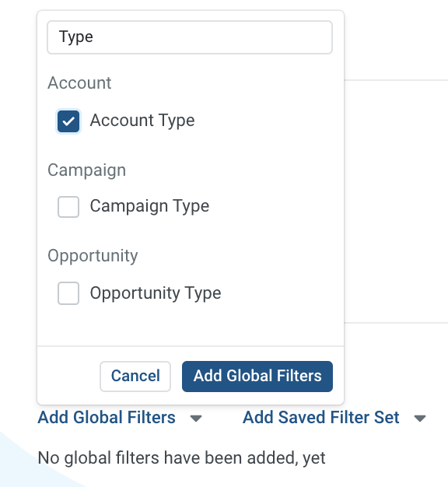The image size is (448, 487).
Task: Enable the Opportunity Type checkbox
Action: coord(68,293)
